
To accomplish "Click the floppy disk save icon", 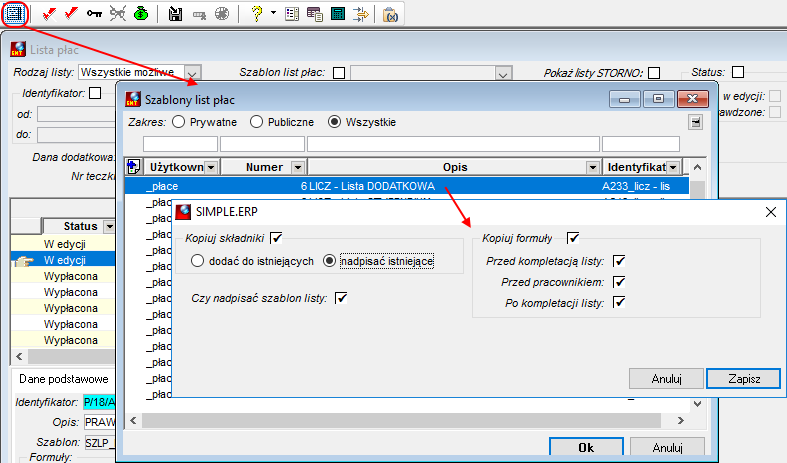I will (175, 14).
